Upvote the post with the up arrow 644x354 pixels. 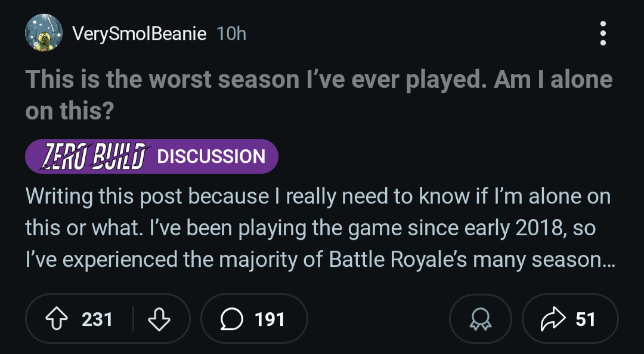(55, 319)
